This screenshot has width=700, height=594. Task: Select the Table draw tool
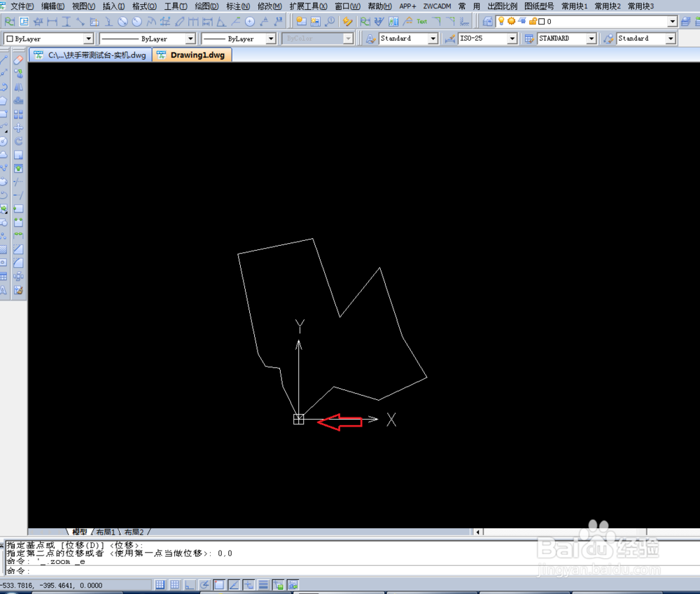tap(3, 277)
